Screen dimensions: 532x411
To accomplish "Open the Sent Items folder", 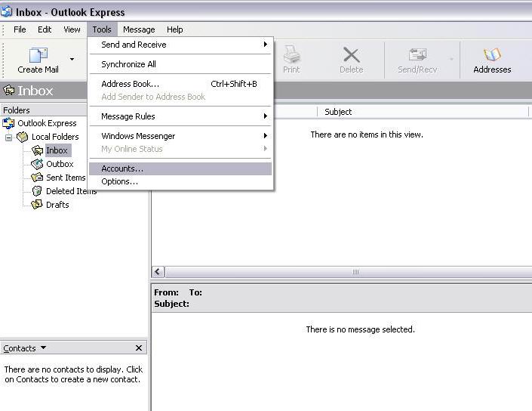I will (x=65, y=178).
